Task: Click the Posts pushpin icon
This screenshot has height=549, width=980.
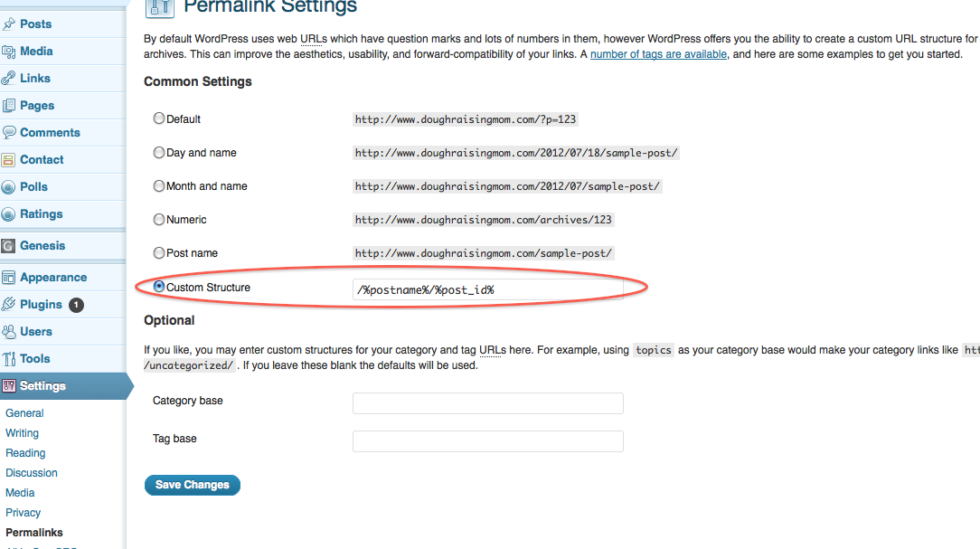Action: [9, 24]
